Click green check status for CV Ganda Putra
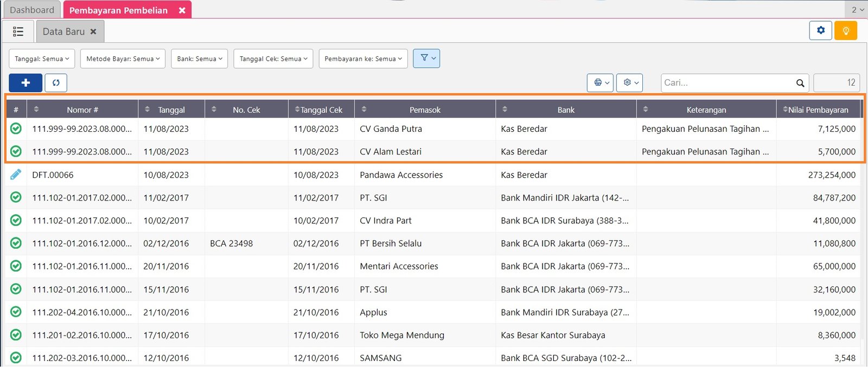The height and width of the screenshot is (367, 868). 16,128
